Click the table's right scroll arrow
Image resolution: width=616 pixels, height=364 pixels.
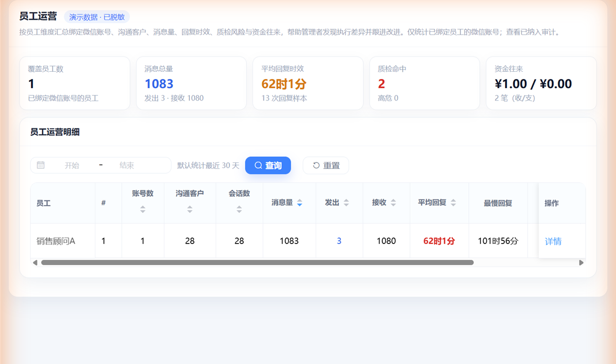click(581, 262)
